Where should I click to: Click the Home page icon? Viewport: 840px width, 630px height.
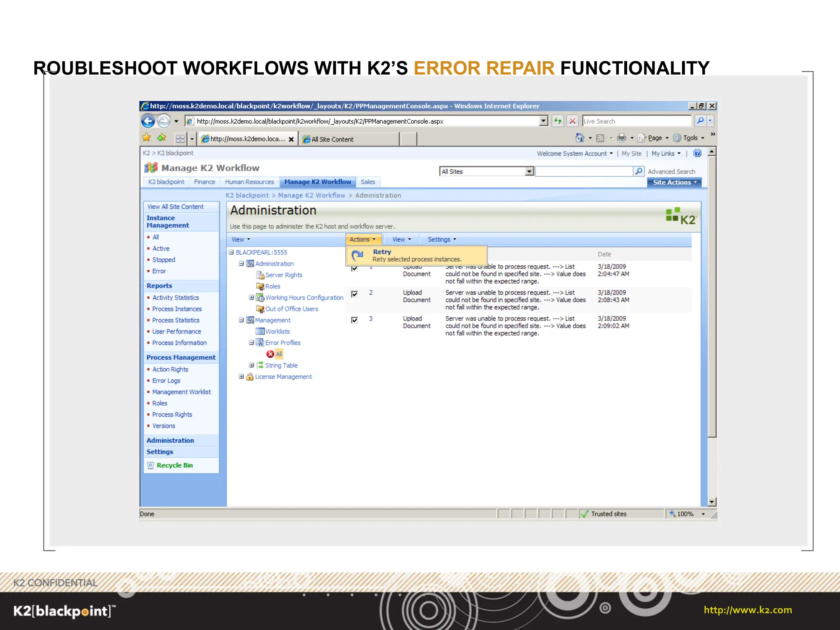coord(580,138)
